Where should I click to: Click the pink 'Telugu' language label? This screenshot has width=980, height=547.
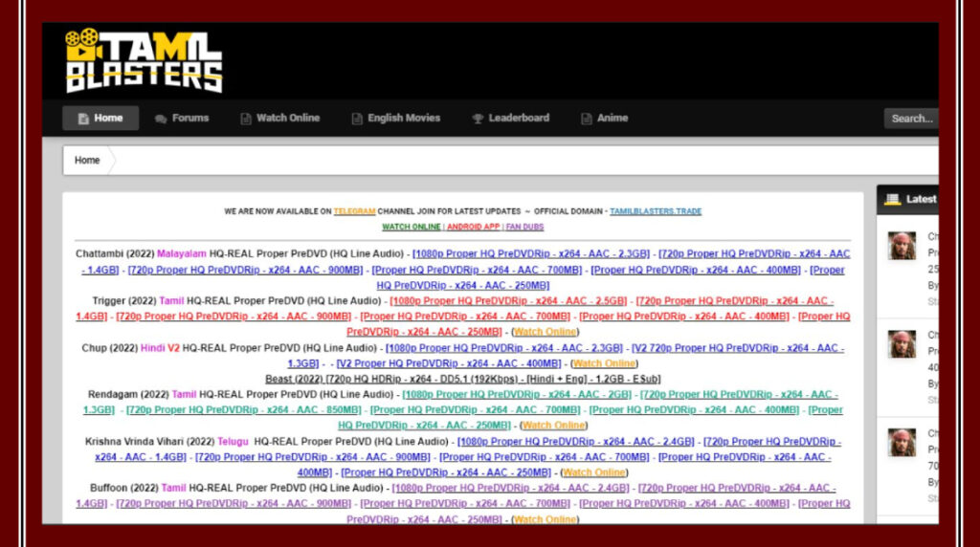pyautogui.click(x=233, y=442)
